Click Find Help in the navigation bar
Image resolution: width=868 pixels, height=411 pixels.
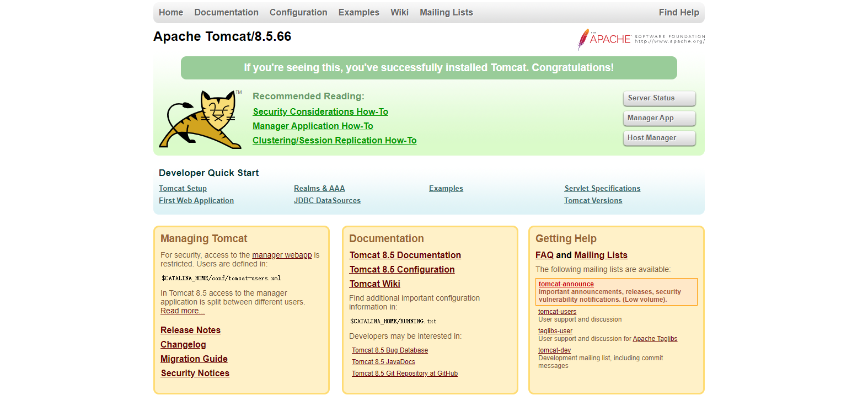point(679,12)
